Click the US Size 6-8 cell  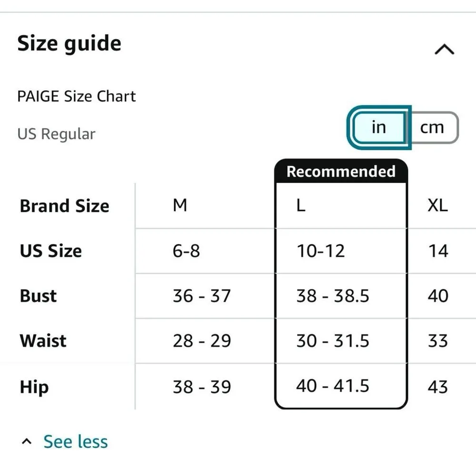pyautogui.click(x=186, y=250)
